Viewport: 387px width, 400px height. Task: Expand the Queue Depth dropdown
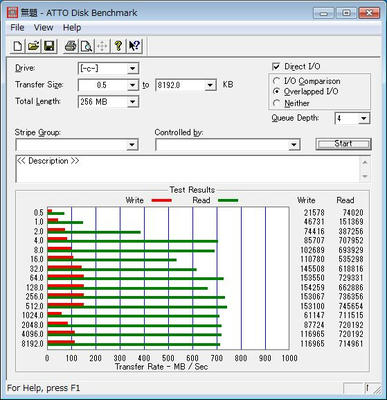pyautogui.click(x=364, y=118)
